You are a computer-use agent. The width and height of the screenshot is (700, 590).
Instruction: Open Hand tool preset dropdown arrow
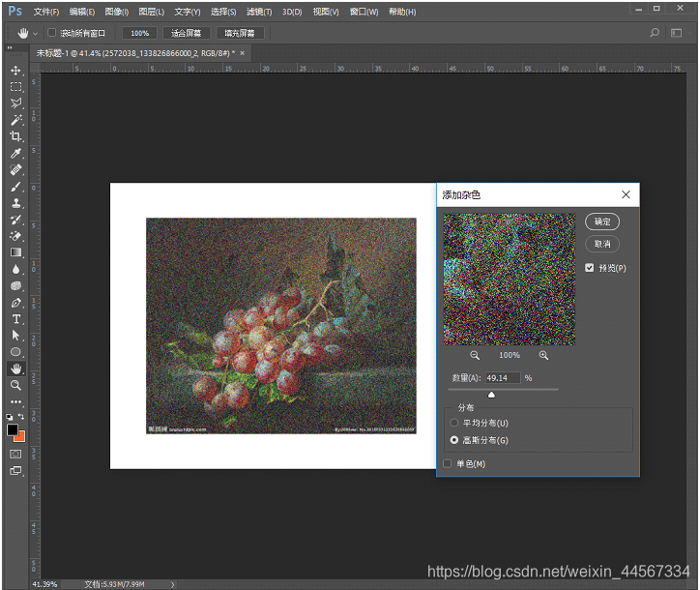pos(35,34)
